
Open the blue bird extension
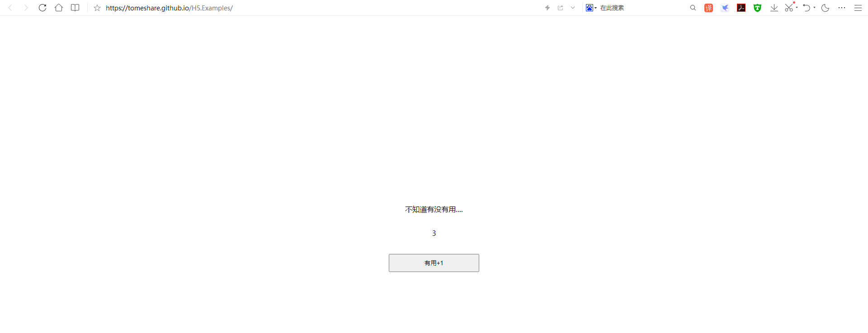(x=725, y=8)
